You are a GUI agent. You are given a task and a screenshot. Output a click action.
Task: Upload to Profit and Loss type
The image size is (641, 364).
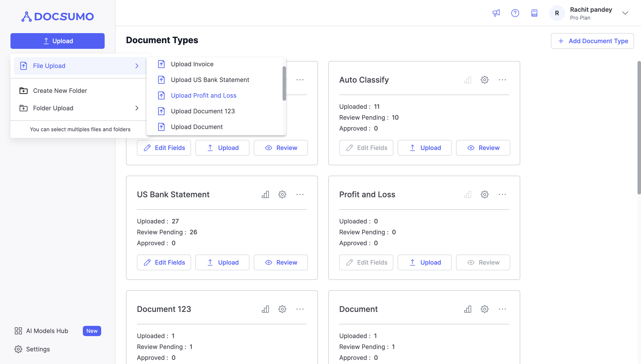(x=424, y=262)
